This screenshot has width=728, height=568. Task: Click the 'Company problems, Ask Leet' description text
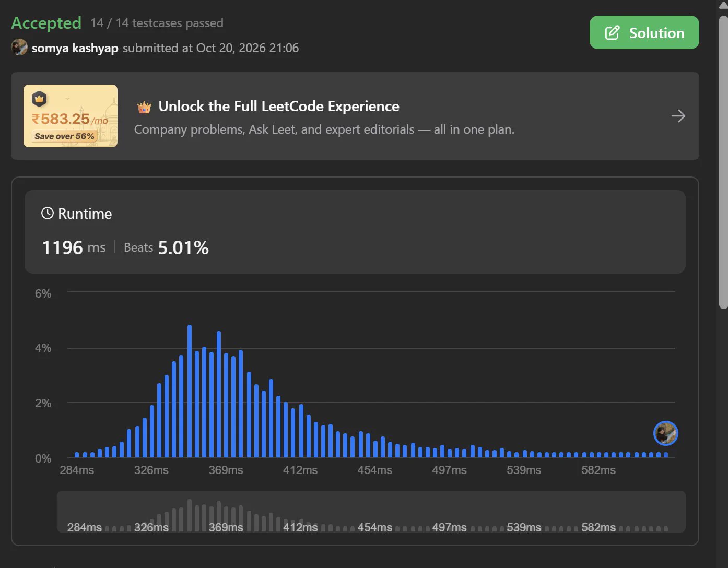324,129
